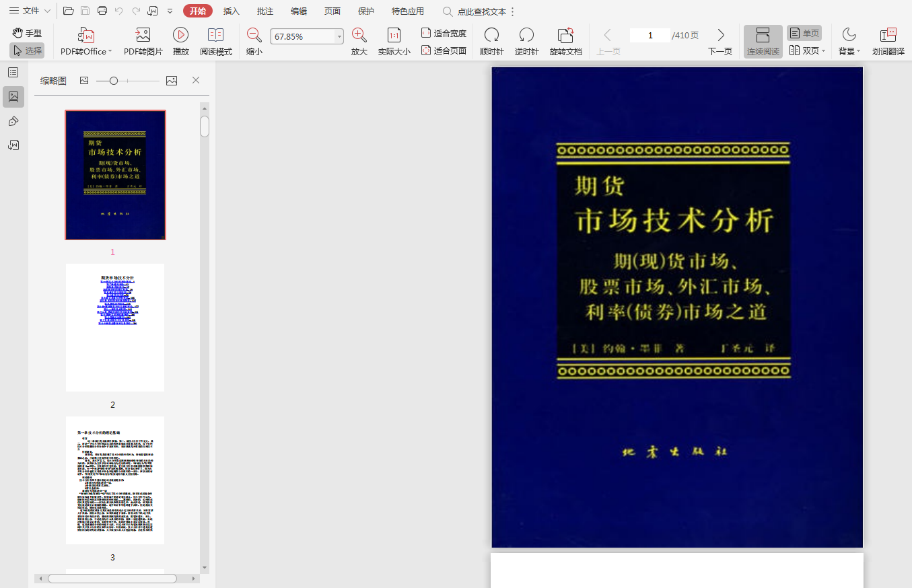The width and height of the screenshot is (912, 588).
Task: Choose 适合宽度 fit width
Action: click(444, 33)
